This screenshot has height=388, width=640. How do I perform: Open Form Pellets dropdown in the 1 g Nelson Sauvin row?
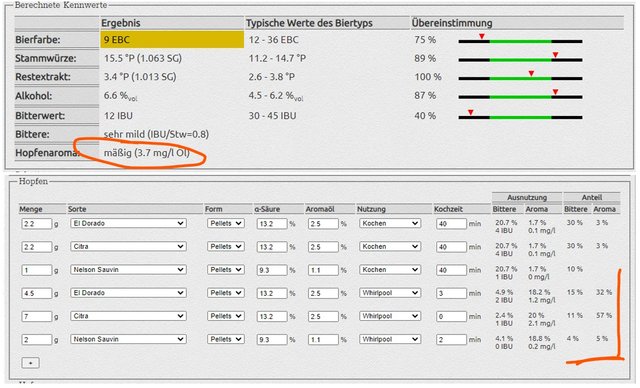tap(226, 270)
